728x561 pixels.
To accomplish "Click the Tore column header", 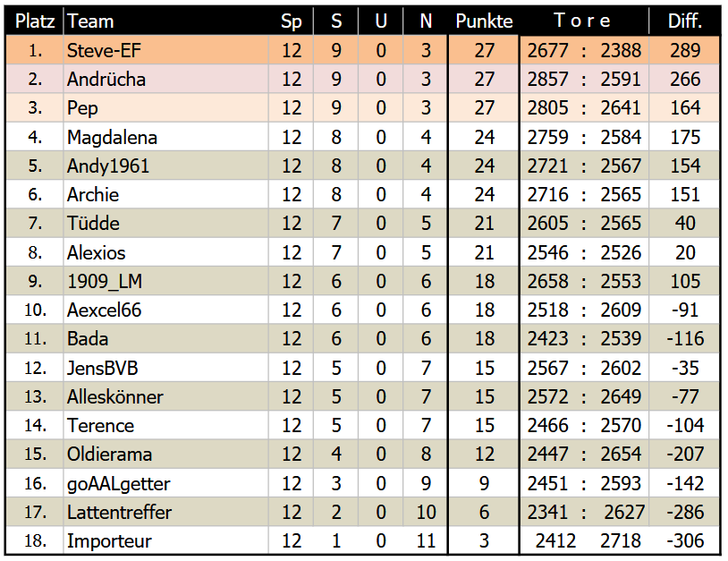I will (582, 21).
